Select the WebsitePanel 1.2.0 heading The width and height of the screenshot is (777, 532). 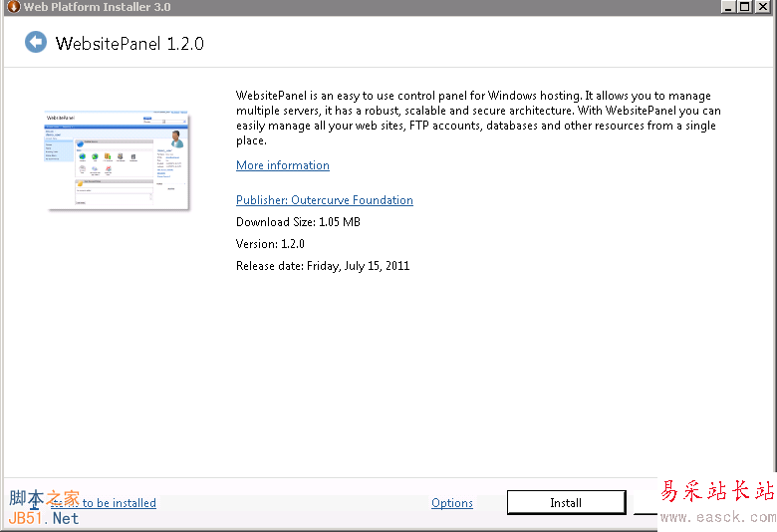tap(129, 44)
